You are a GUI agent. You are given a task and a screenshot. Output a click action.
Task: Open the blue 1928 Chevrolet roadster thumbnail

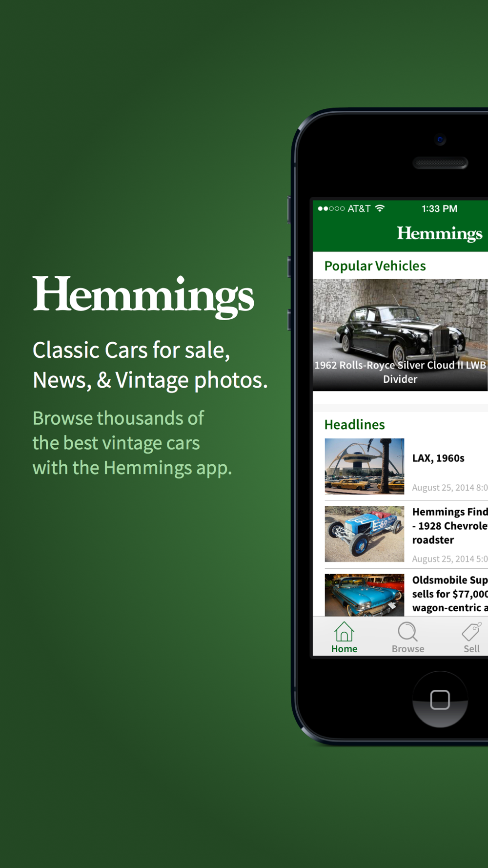(x=365, y=534)
